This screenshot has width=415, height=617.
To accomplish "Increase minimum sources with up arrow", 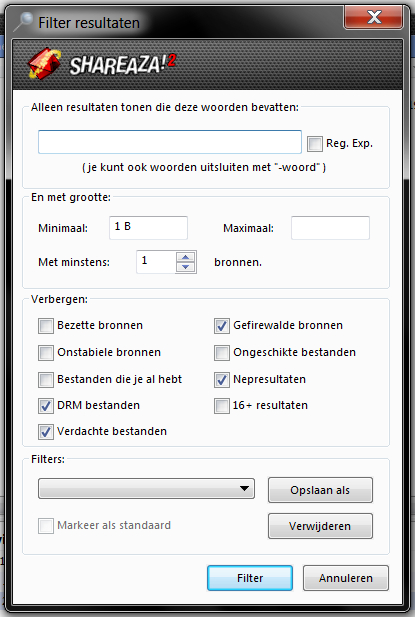I will 186,257.
